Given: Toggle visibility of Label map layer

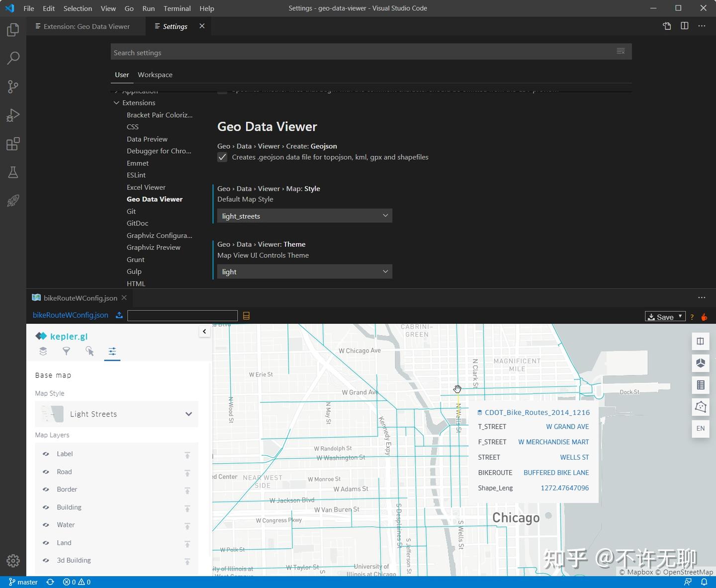Looking at the screenshot, I should (46, 454).
